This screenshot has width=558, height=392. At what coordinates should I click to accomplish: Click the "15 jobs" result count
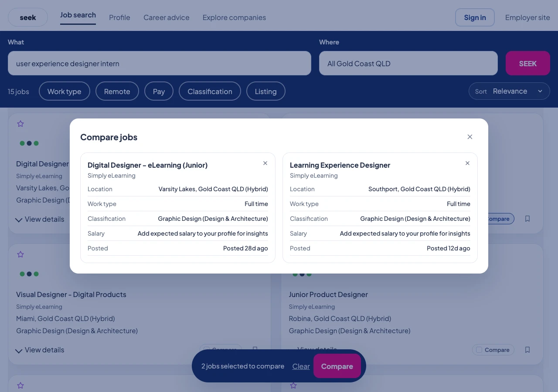(x=18, y=91)
